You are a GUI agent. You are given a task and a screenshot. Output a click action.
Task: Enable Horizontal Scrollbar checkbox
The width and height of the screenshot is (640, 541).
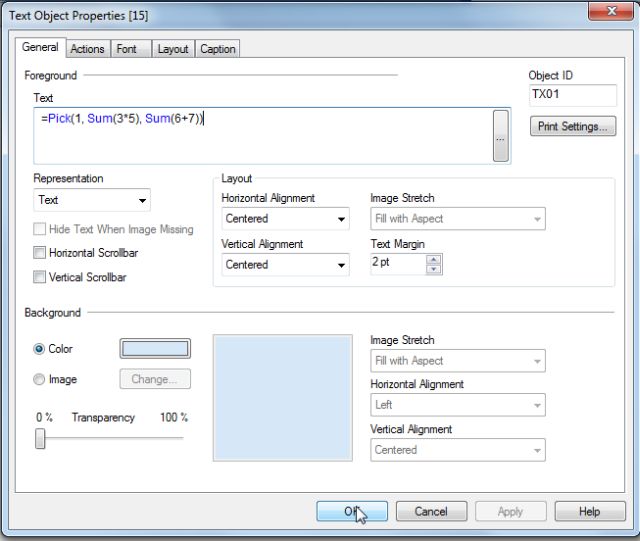39,253
